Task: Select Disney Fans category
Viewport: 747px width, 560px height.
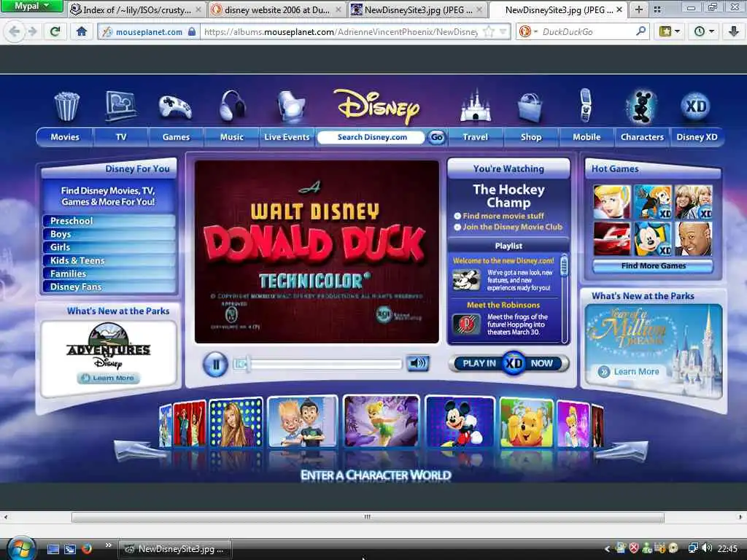Action: [x=109, y=287]
